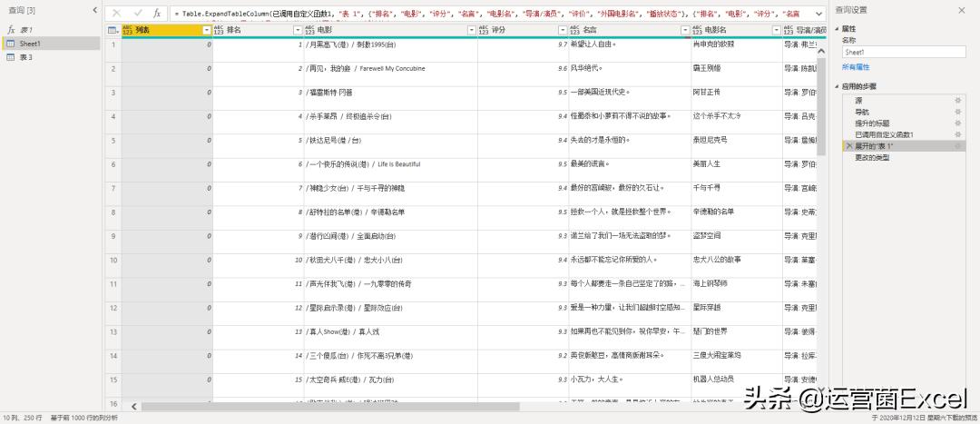Click status text 基于前 1000 行的列分析

pos(83,418)
